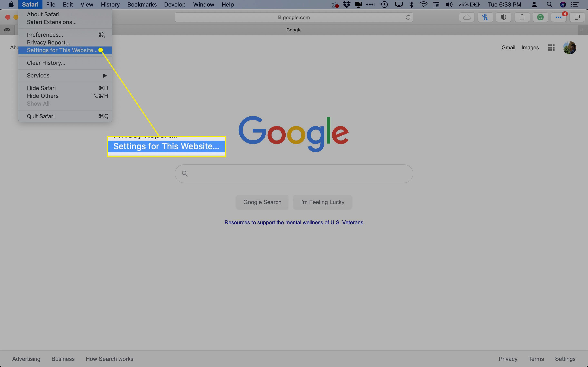The width and height of the screenshot is (588, 367).
Task: Open Preferences from Safari menu
Action: click(45, 35)
